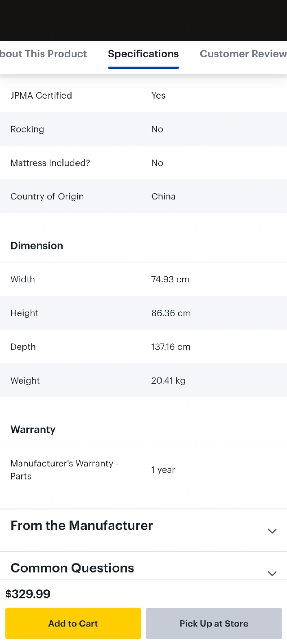Click the Depth value 137.16 cm
Image resolution: width=287 pixels, height=644 pixels.
pyautogui.click(x=171, y=347)
